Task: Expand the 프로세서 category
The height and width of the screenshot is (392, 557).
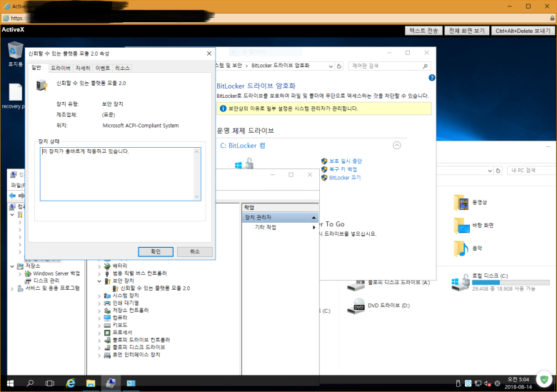Action: click(x=99, y=333)
